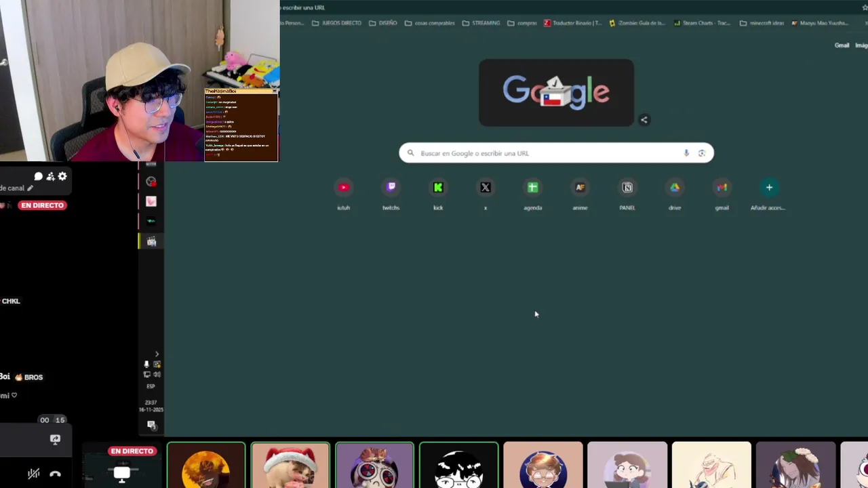Screen dimensions: 868x488
Task: Open the Traductor Binario bookmark
Action: pyautogui.click(x=572, y=23)
